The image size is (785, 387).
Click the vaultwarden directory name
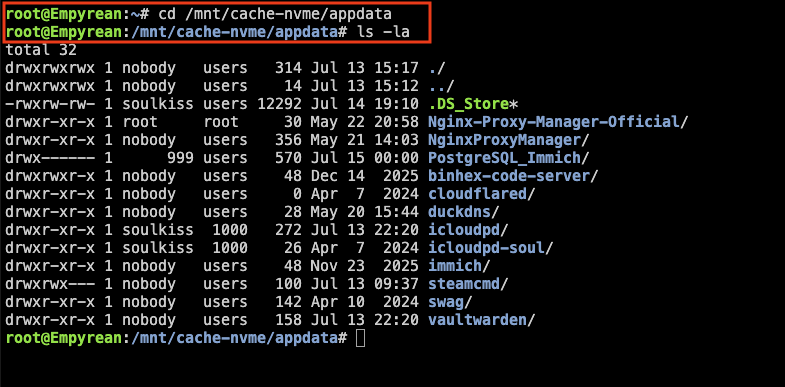click(x=477, y=320)
